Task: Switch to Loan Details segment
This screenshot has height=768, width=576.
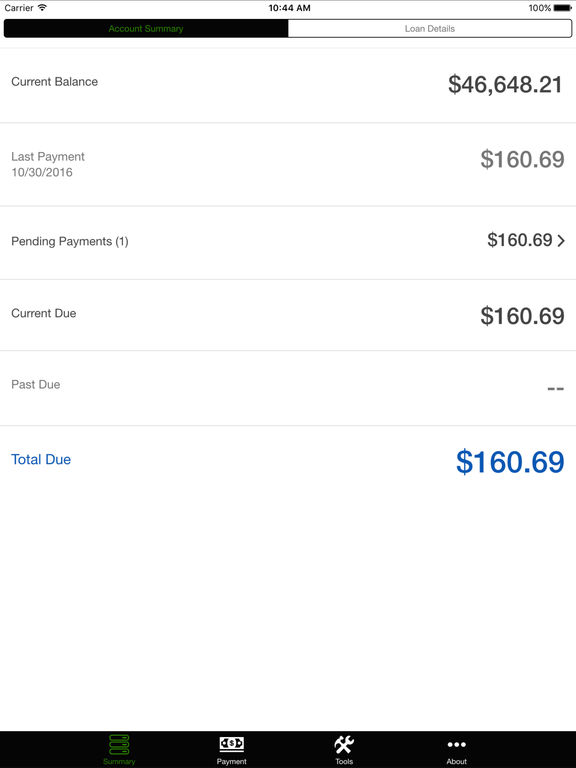Action: pos(430,28)
